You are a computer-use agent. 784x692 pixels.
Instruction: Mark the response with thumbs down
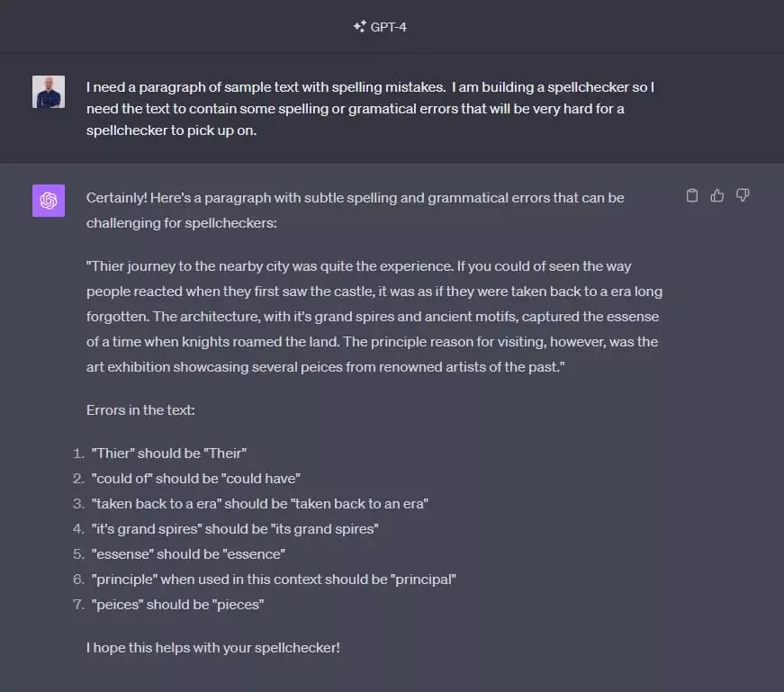coord(743,195)
